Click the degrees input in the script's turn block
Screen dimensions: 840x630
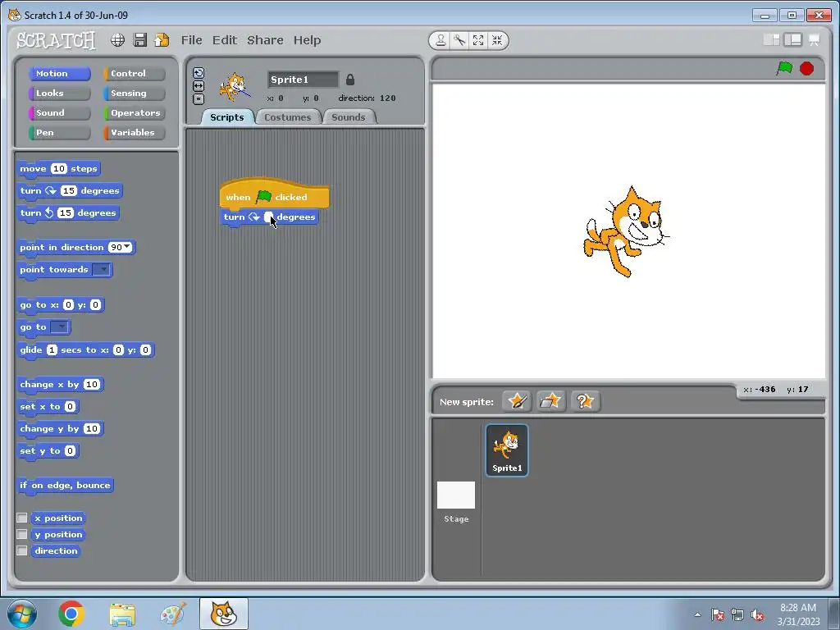point(269,217)
